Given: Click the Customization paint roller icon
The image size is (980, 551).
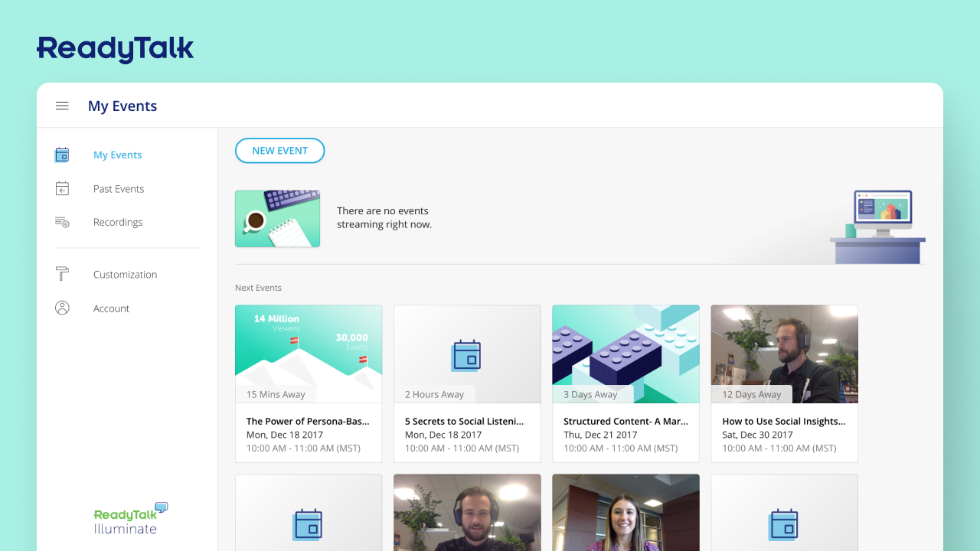Looking at the screenshot, I should point(62,274).
